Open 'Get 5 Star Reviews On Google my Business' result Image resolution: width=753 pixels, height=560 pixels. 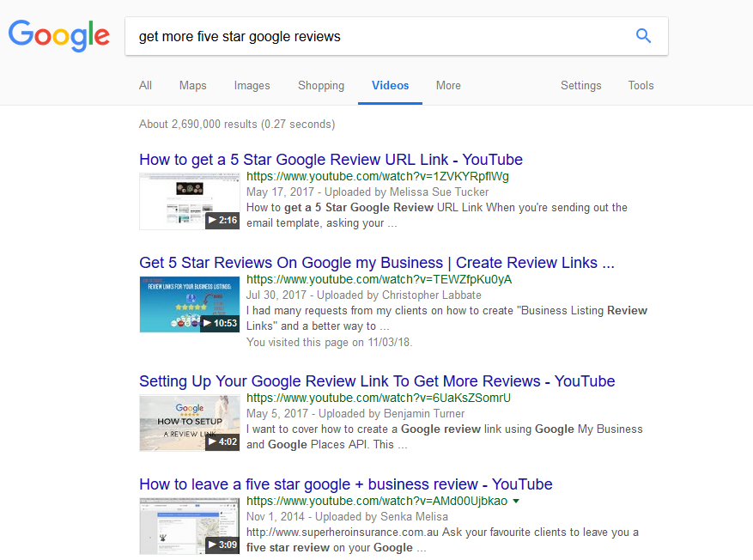377,263
